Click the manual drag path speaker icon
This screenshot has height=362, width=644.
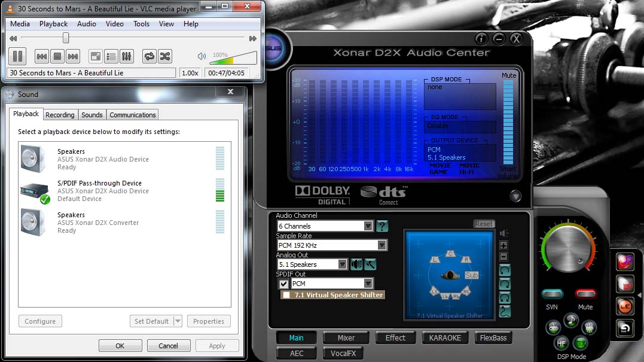click(x=505, y=311)
